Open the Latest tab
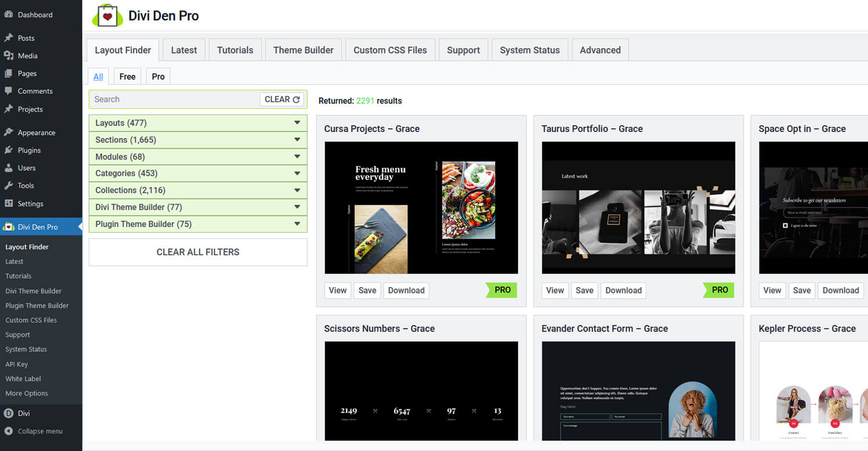Viewport: 868px width, 451px height. click(x=184, y=50)
